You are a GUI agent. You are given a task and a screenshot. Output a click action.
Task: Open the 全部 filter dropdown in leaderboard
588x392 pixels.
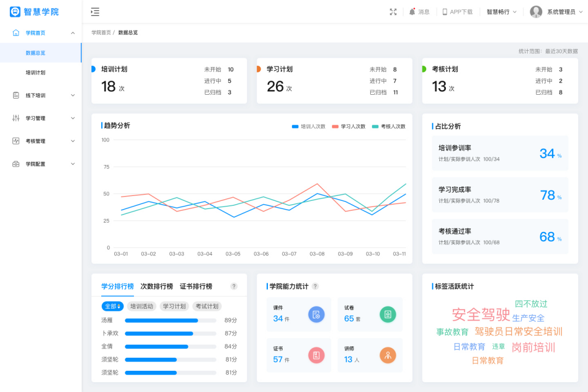113,307
